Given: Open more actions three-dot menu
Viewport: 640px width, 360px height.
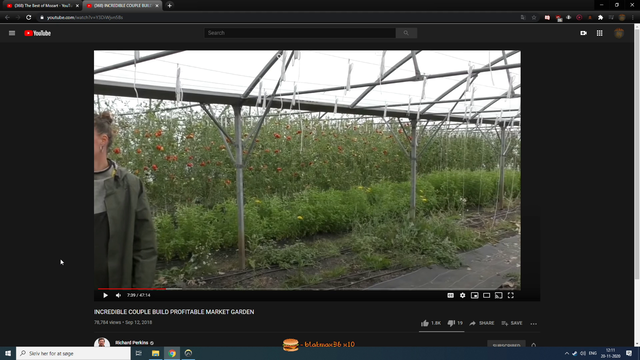Looking at the screenshot, I should (x=533, y=324).
